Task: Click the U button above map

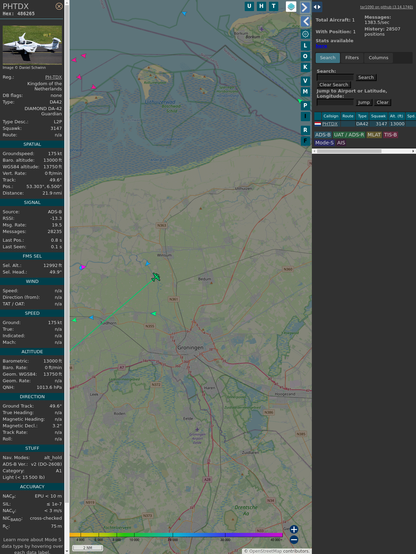Action: point(249,6)
